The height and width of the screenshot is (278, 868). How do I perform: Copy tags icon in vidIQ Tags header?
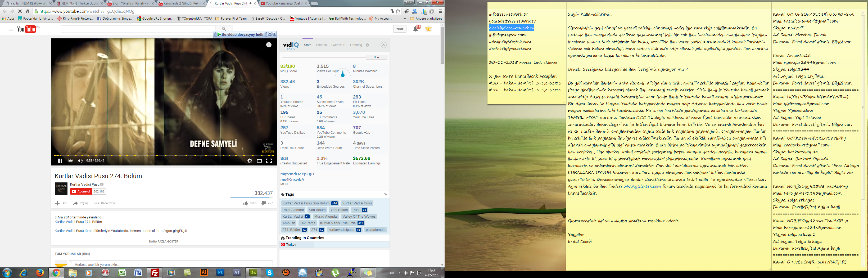pos(386,194)
